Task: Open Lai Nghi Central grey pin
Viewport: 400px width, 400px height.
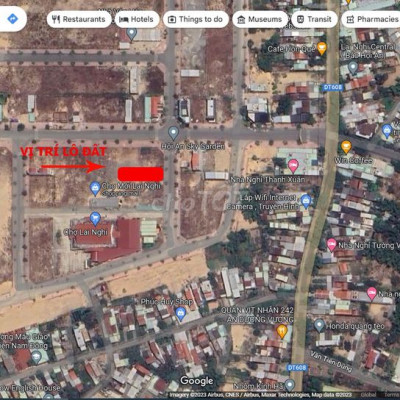Action: [x=353, y=68]
